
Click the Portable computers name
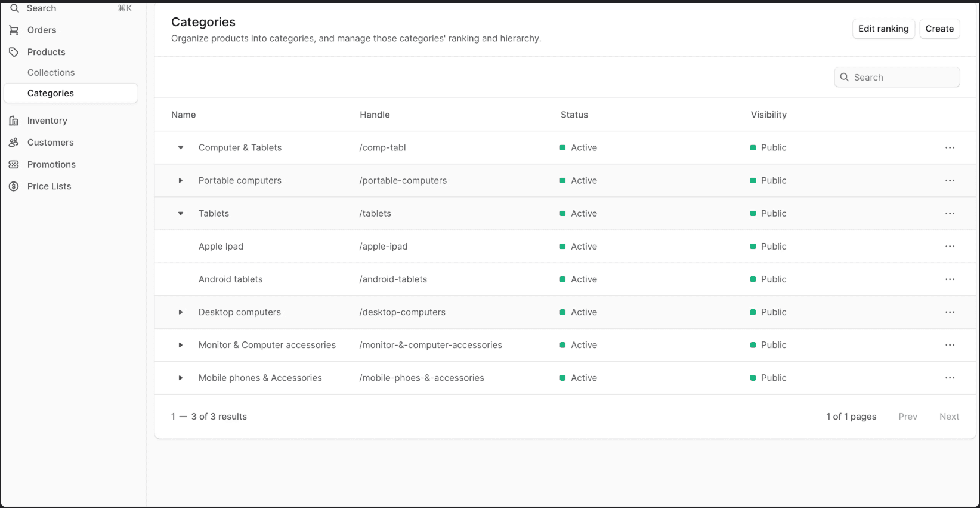point(240,180)
